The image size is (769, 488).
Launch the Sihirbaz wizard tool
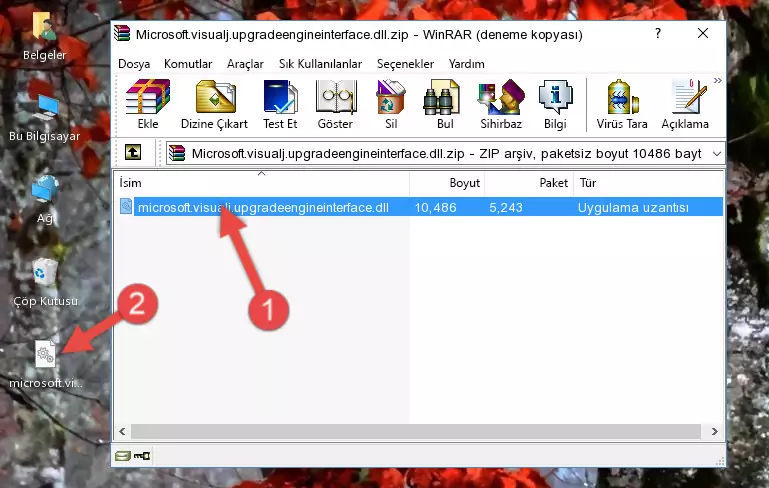click(501, 104)
